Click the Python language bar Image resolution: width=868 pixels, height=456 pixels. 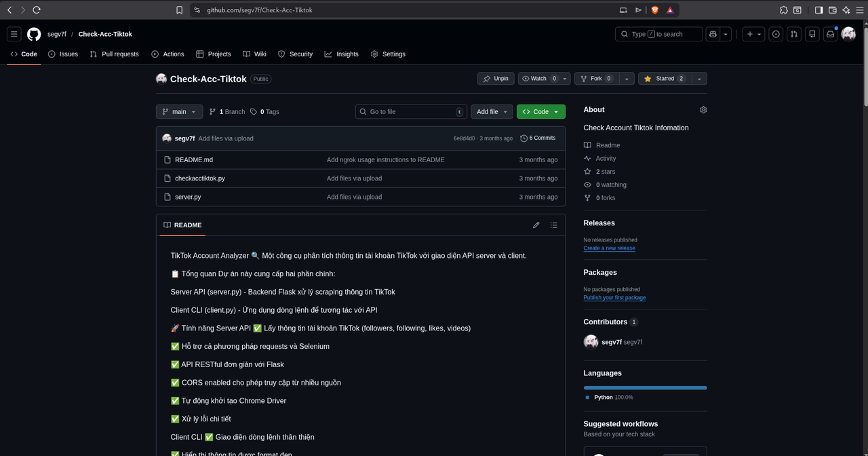(x=645, y=387)
